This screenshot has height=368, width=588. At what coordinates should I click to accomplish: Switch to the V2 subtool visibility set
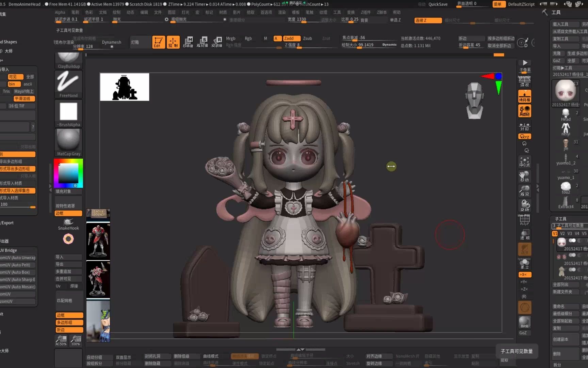click(562, 233)
